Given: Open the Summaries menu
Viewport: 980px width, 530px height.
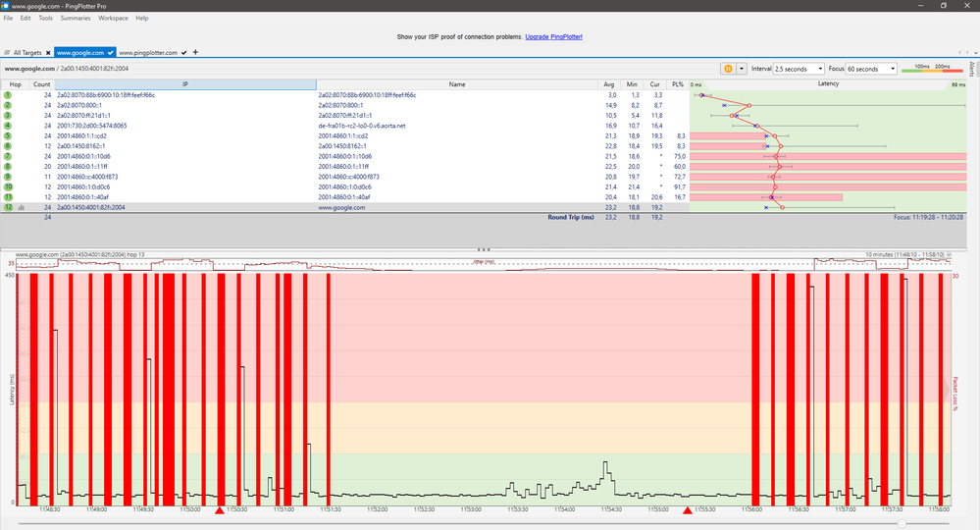Looking at the screenshot, I should click(x=76, y=18).
